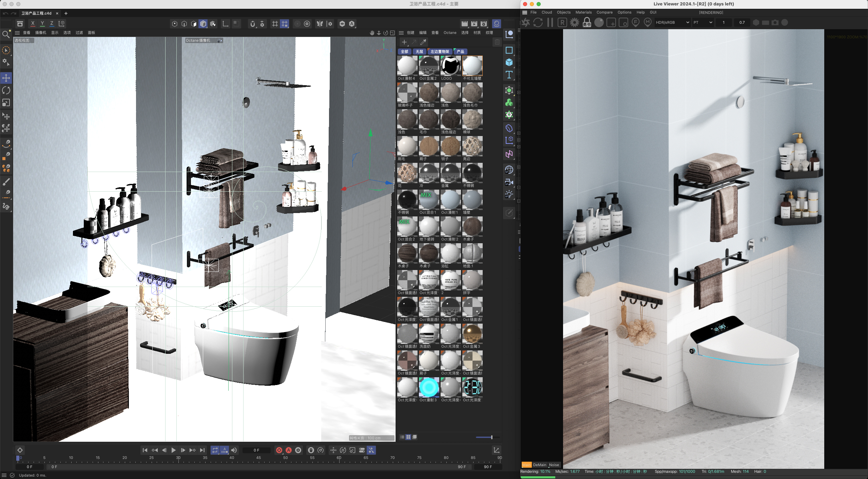Image resolution: width=868 pixels, height=479 pixels.
Task: Toggle timeline loop playback mode
Action: tap(215, 450)
